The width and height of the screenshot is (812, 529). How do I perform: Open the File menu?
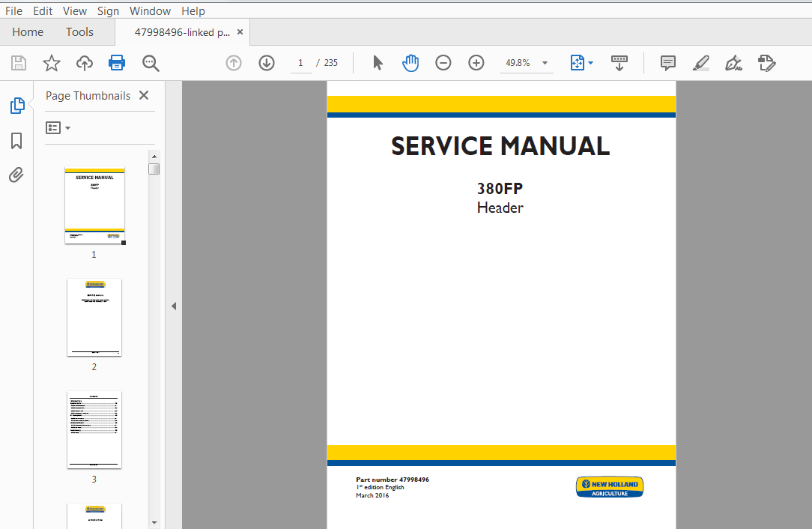(x=14, y=11)
